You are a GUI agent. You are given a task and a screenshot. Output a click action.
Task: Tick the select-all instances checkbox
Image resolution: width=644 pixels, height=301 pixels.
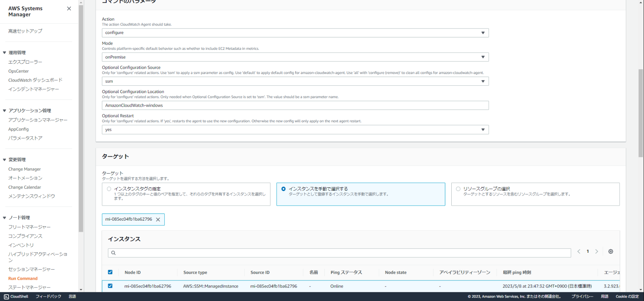tap(110, 272)
